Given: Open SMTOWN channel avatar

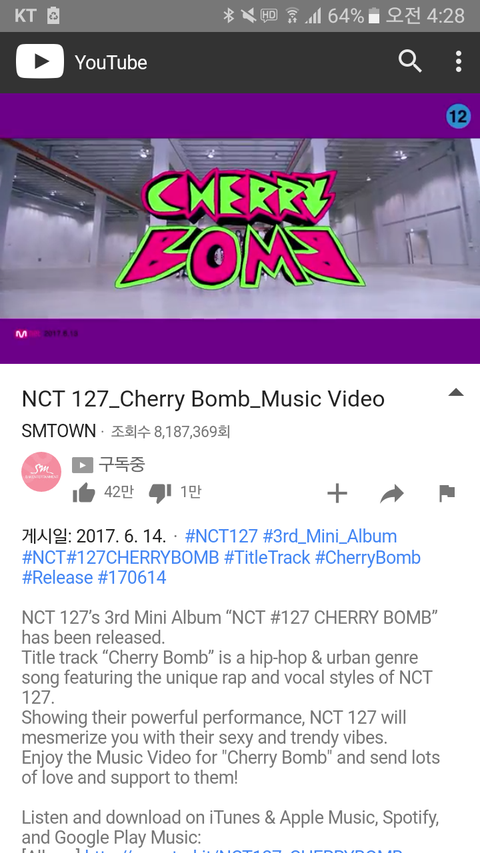Looking at the screenshot, I should pos(41,472).
